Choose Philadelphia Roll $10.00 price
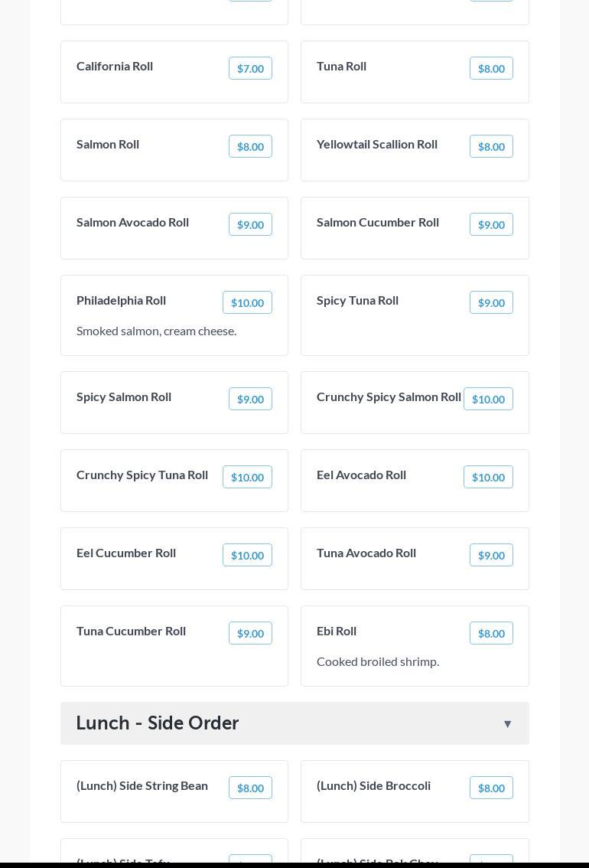 tap(247, 302)
